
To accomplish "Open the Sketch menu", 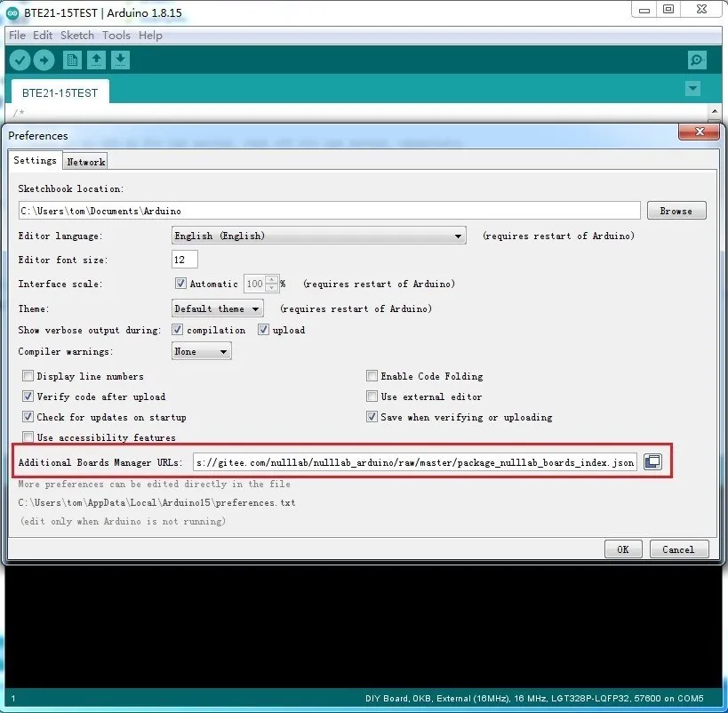I will coord(77,36).
